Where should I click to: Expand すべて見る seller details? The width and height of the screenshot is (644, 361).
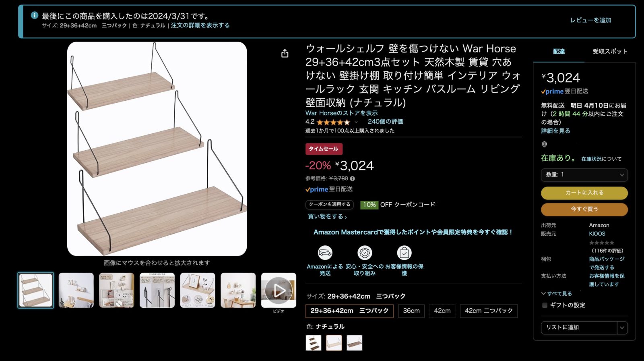point(557,294)
